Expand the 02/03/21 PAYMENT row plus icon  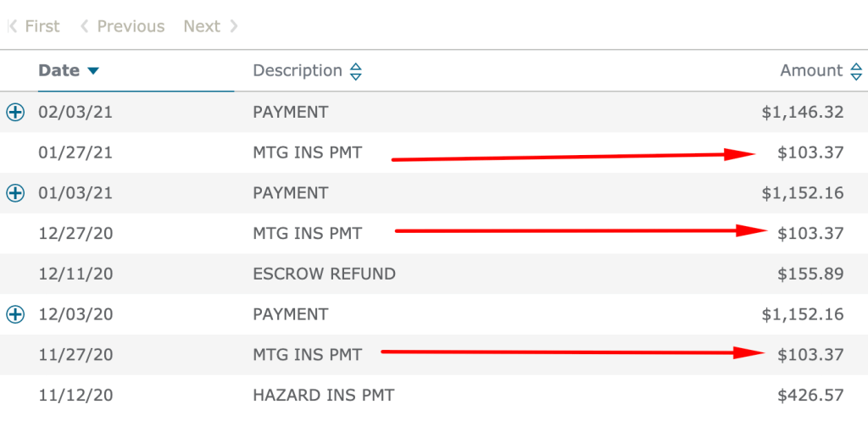[15, 113]
